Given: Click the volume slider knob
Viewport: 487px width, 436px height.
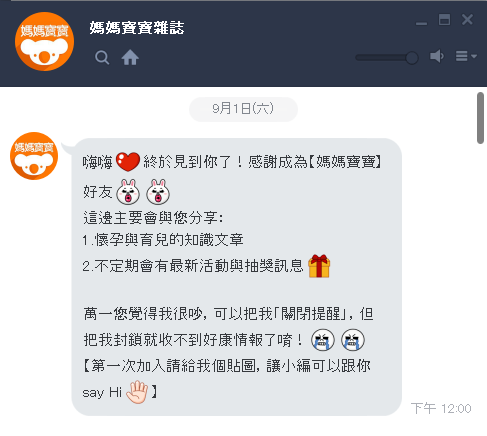Looking at the screenshot, I should point(412,58).
